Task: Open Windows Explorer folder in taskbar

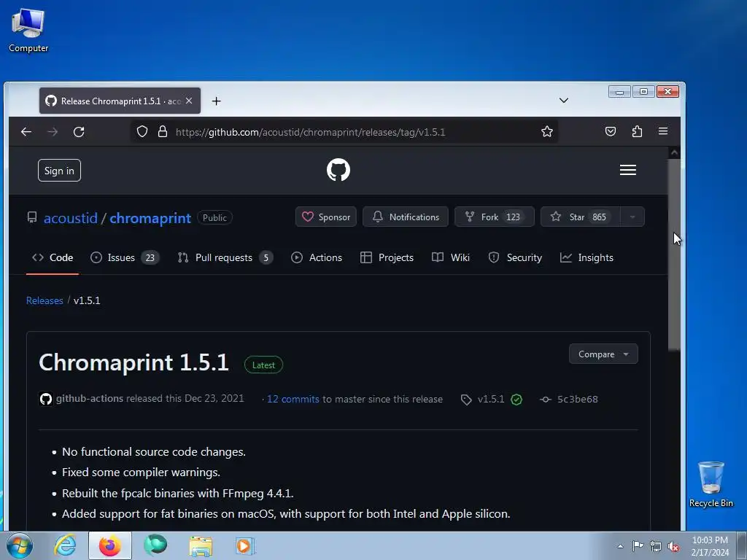Action: (201, 545)
